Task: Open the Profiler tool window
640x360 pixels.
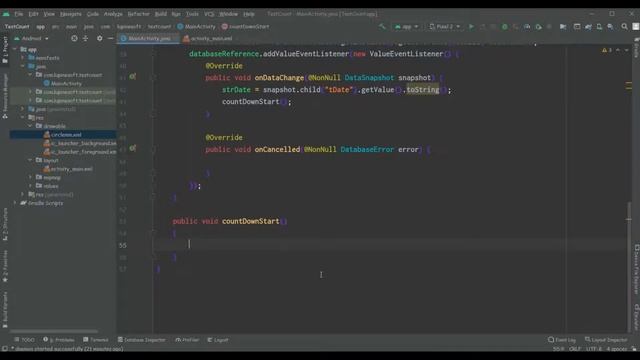Action: (187, 340)
